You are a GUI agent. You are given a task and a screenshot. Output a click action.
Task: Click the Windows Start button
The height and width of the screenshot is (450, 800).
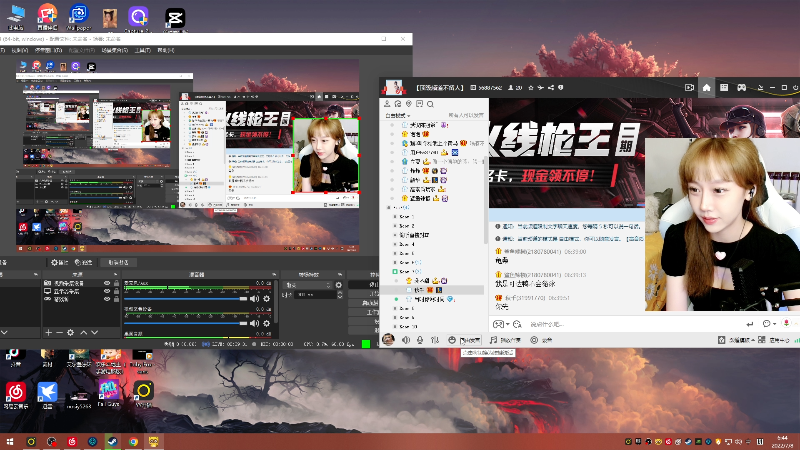click(10, 441)
